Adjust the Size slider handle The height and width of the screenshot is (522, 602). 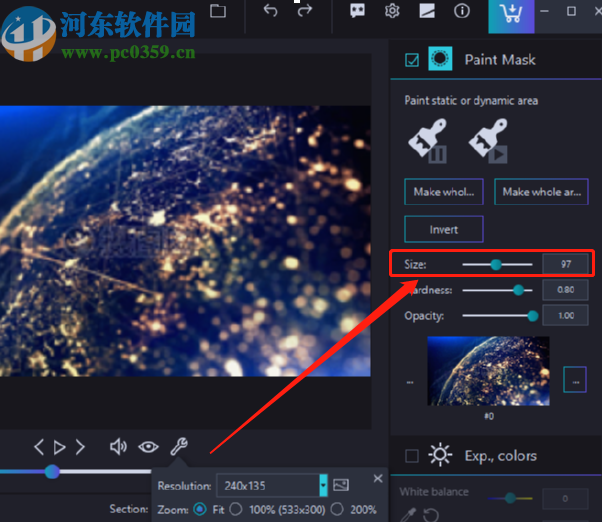[496, 264]
